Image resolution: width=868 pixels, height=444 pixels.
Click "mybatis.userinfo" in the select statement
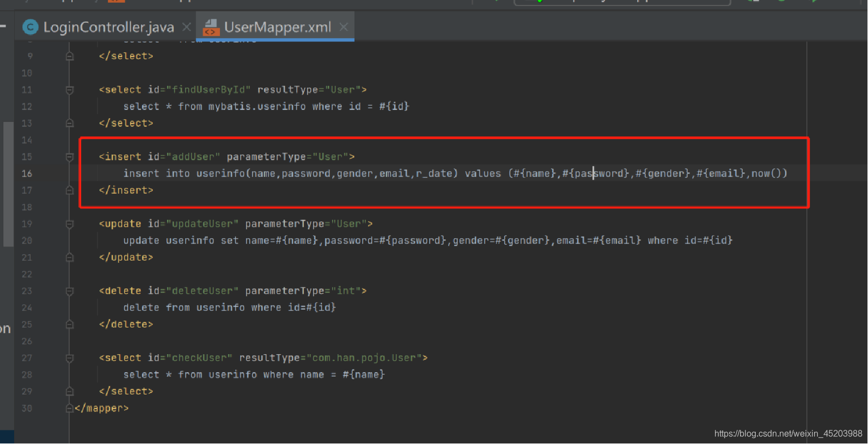pos(257,107)
